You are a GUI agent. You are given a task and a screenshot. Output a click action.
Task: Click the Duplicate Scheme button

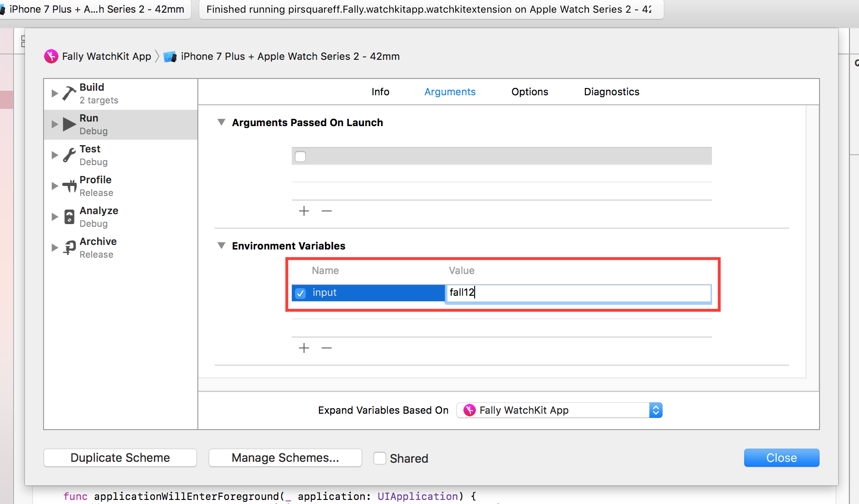point(120,458)
